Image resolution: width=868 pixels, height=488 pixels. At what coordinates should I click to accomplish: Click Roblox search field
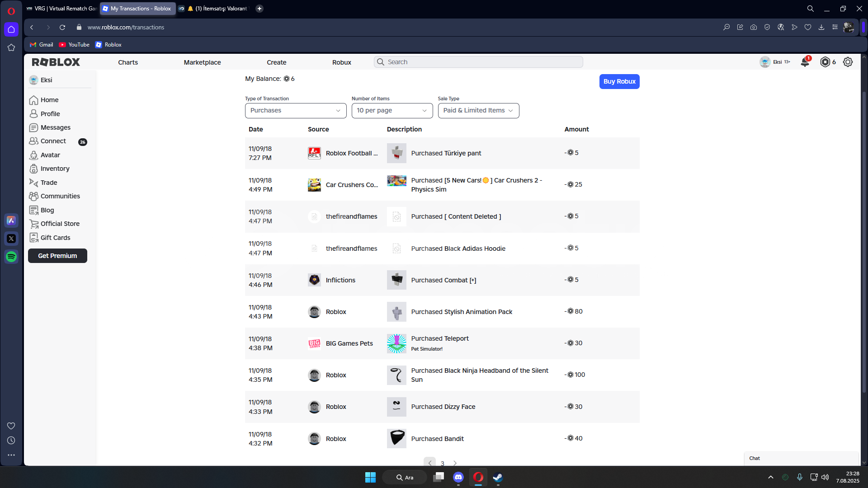478,62
